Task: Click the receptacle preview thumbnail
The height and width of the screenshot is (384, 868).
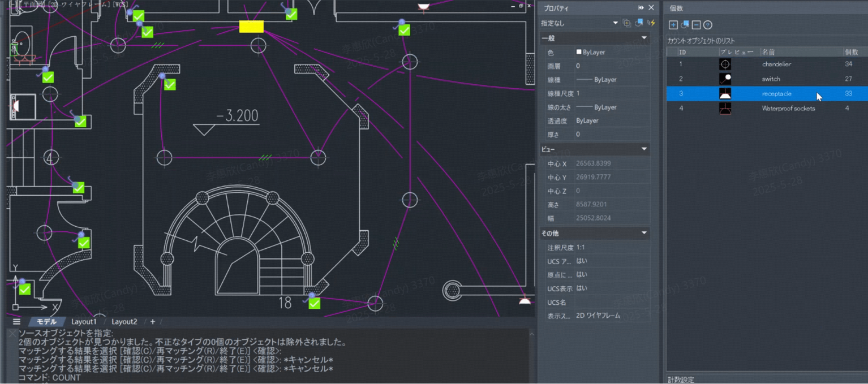Action: click(725, 94)
